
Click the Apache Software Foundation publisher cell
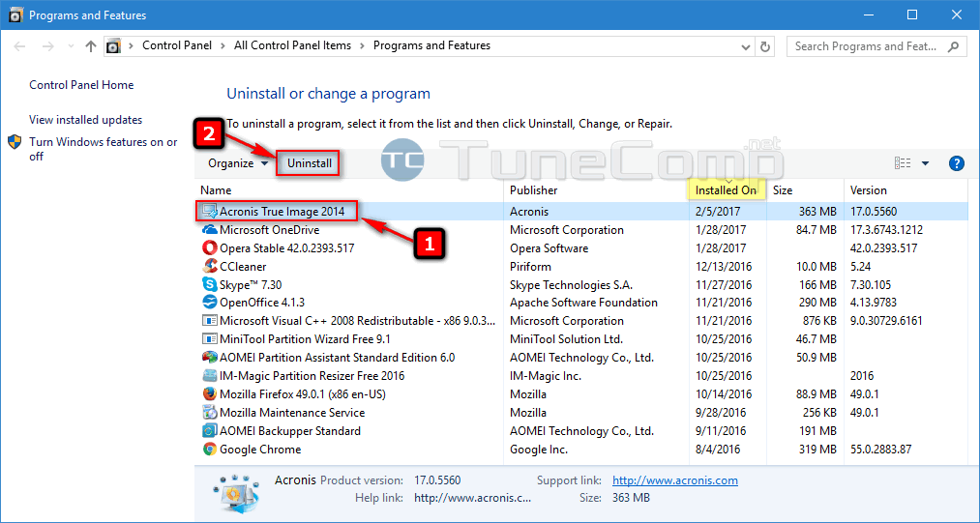583,303
